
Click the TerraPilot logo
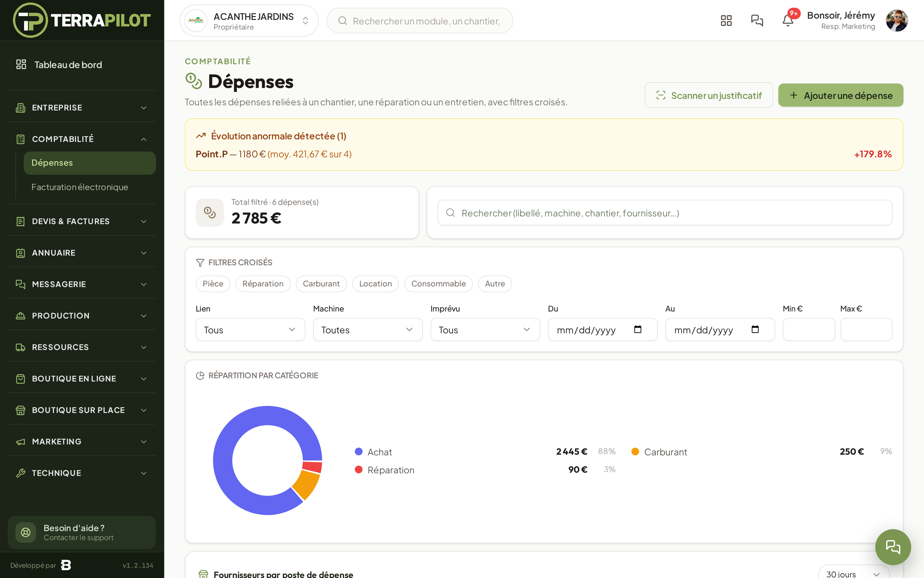click(x=82, y=20)
